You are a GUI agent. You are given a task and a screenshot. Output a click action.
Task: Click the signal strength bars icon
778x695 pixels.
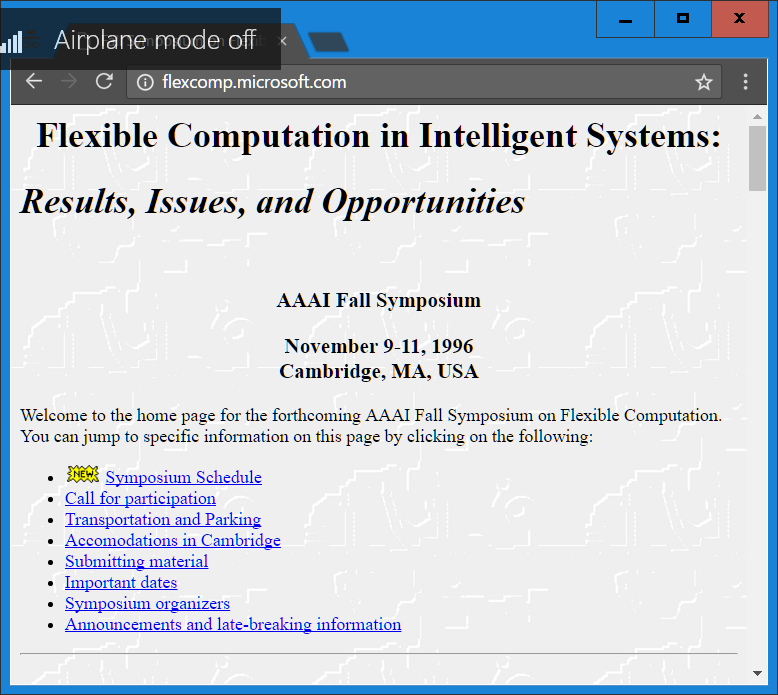pyautogui.click(x=11, y=42)
